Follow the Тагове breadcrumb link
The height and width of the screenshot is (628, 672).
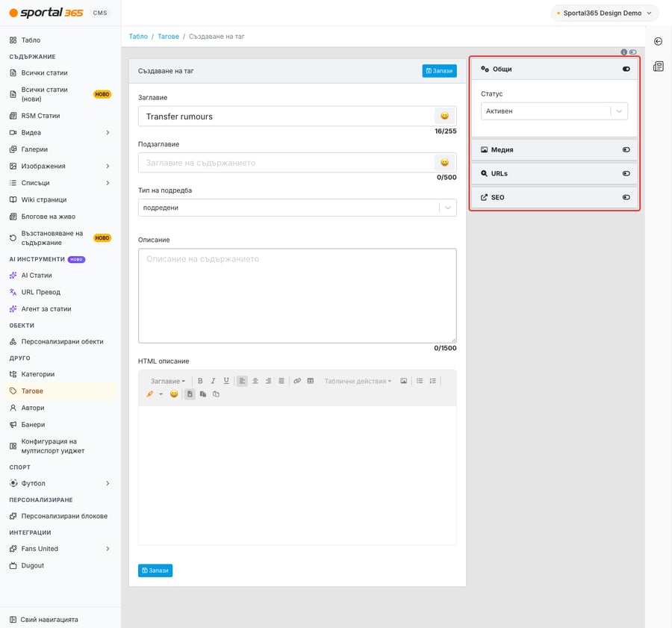point(169,37)
